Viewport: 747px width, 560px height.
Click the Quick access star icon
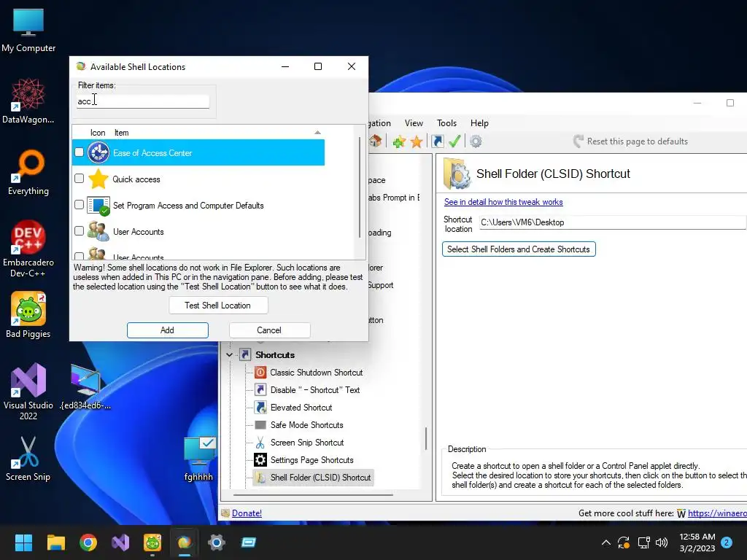(98, 179)
